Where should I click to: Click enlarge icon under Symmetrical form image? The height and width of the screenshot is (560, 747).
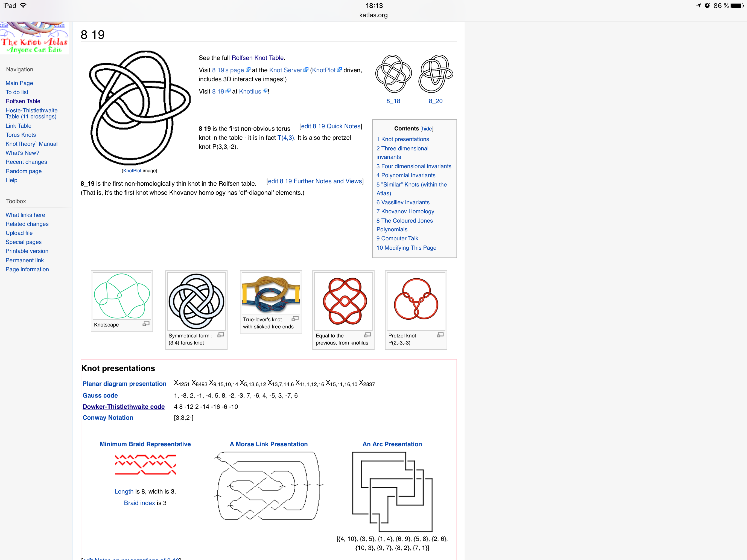tap(221, 335)
